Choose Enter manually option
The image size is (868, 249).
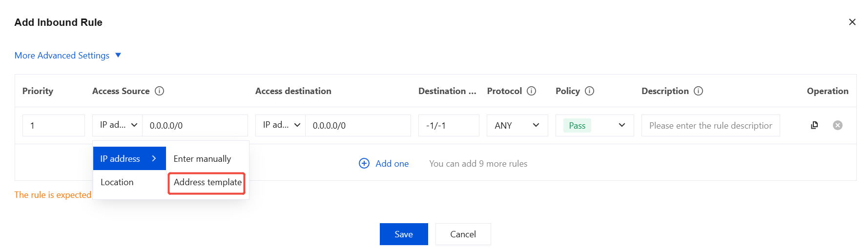click(207, 158)
